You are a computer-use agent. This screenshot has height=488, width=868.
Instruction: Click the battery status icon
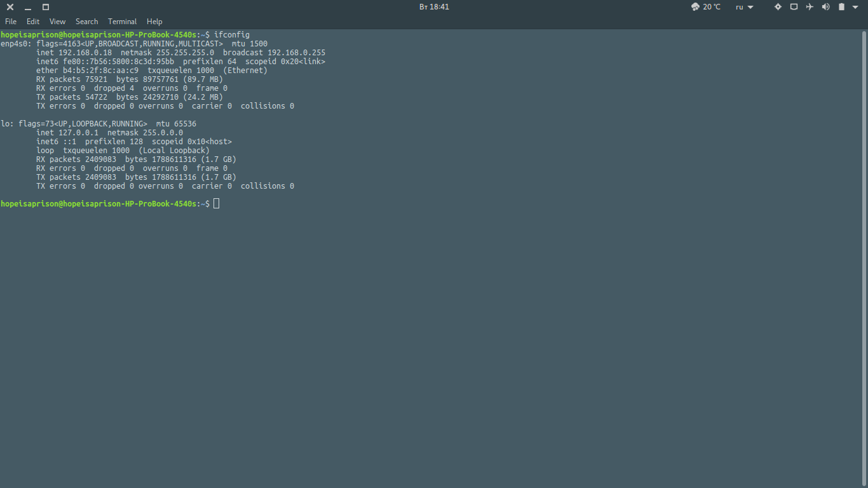point(841,7)
